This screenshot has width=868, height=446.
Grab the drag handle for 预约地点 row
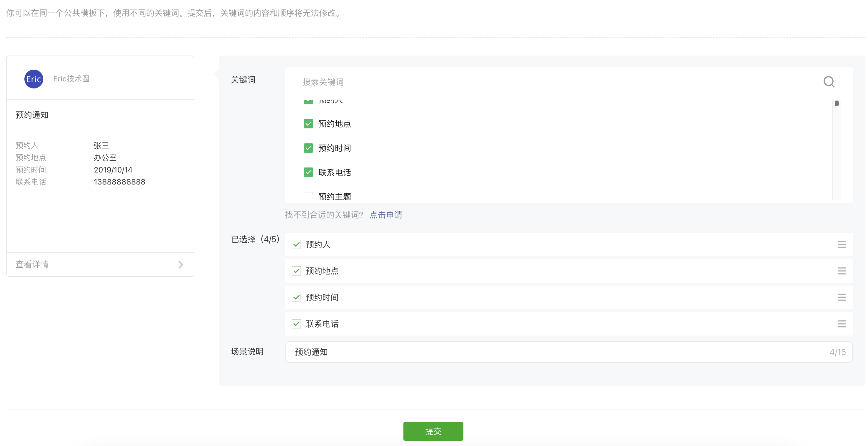(x=841, y=271)
